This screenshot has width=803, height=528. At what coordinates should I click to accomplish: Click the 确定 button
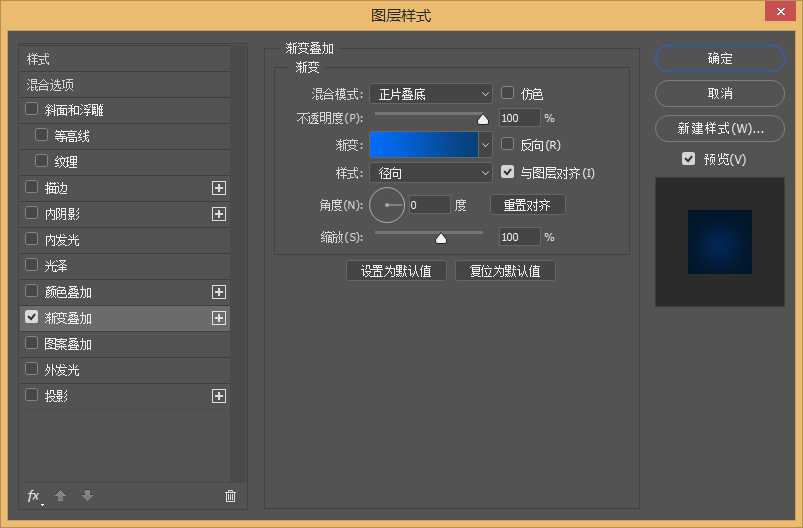pyautogui.click(x=720, y=59)
